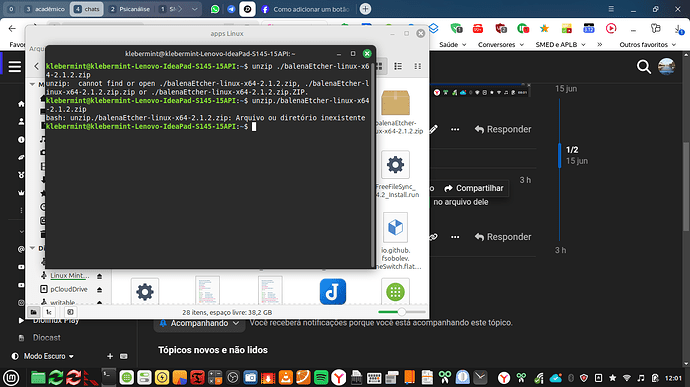Open the Linux Mint start menu
690x387 pixels.
[11, 378]
